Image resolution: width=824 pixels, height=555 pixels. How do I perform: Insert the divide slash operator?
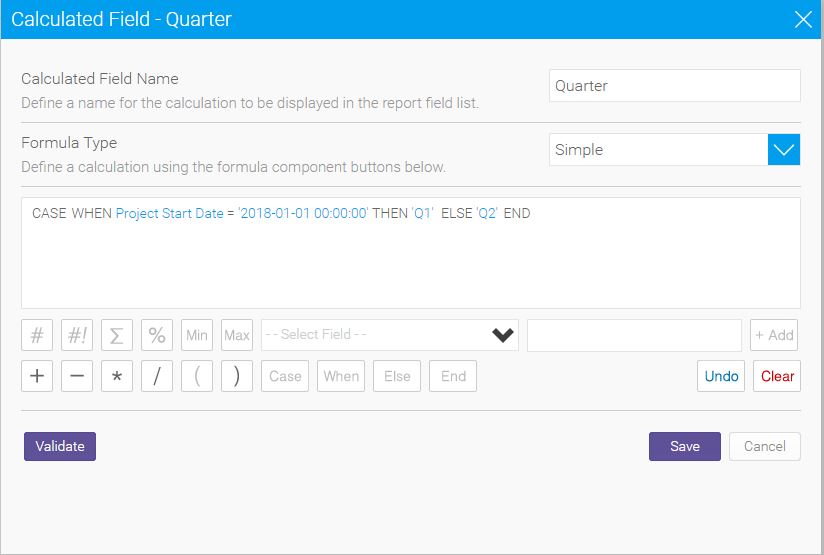(x=157, y=376)
